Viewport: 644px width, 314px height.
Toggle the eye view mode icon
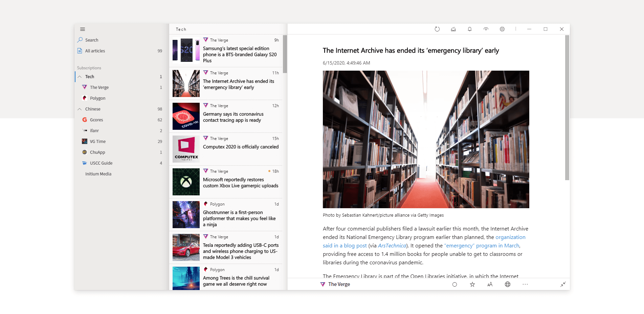pyautogui.click(x=486, y=29)
